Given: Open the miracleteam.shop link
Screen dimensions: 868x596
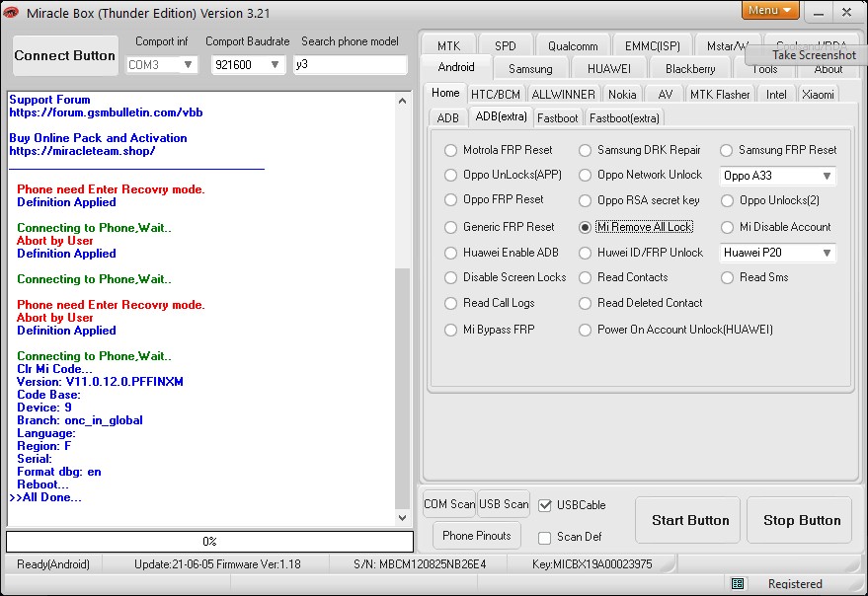Looking at the screenshot, I should pos(82,151).
